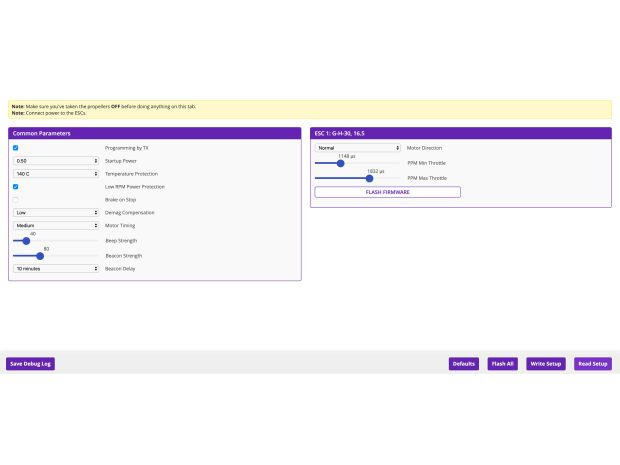Screen dimensions: 620x465
Task: Click the Read Setup button
Action: [593, 364]
